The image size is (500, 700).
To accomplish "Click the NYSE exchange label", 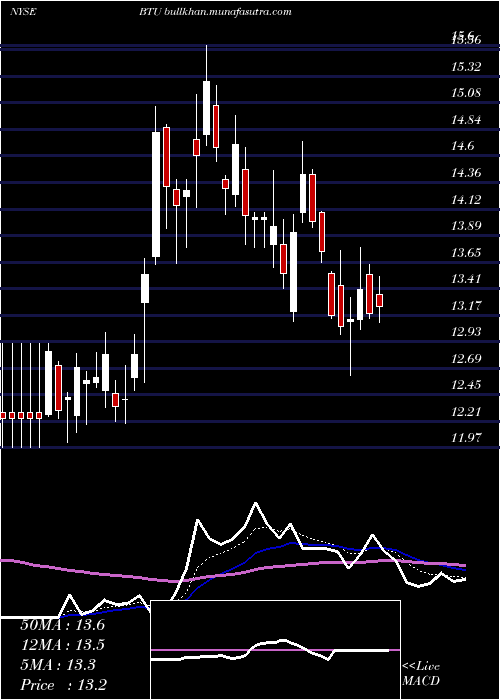I will click(x=23, y=12).
